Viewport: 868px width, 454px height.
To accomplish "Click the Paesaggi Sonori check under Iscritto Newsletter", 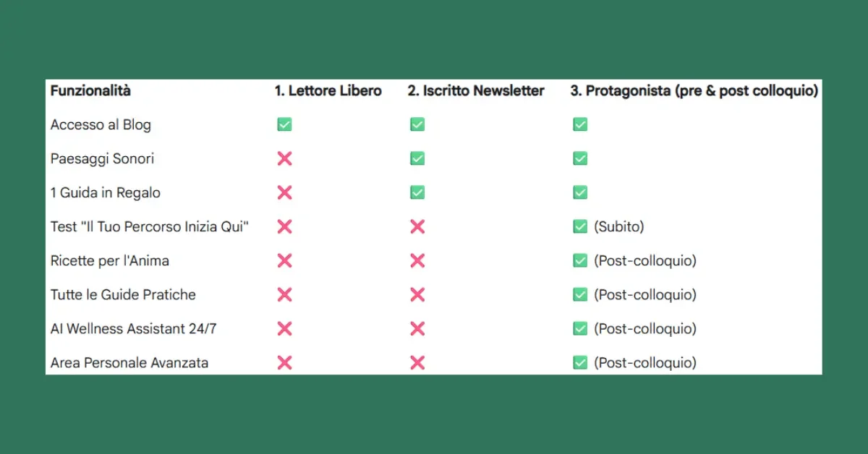I will click(417, 159).
